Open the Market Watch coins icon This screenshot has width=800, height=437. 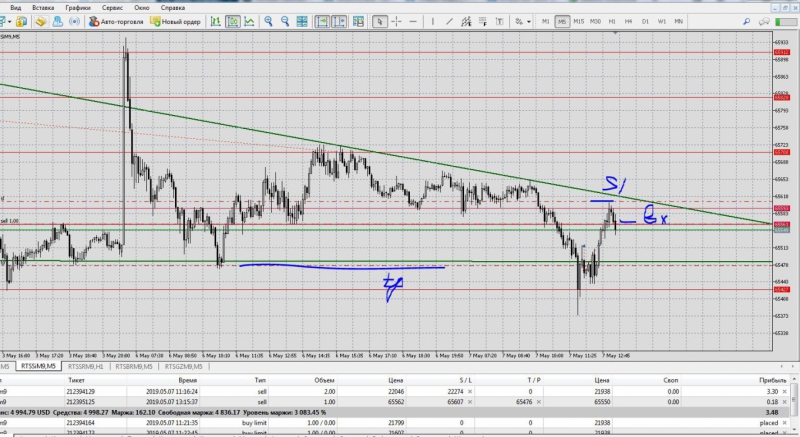21,21
